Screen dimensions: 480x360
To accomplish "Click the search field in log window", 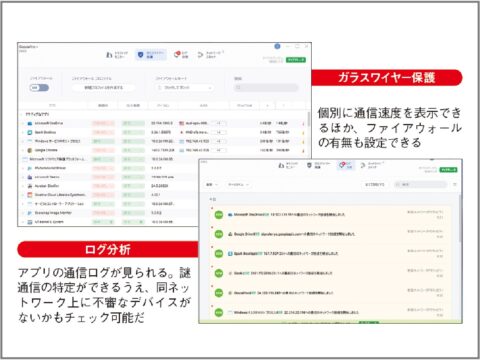I will [x=421, y=184].
